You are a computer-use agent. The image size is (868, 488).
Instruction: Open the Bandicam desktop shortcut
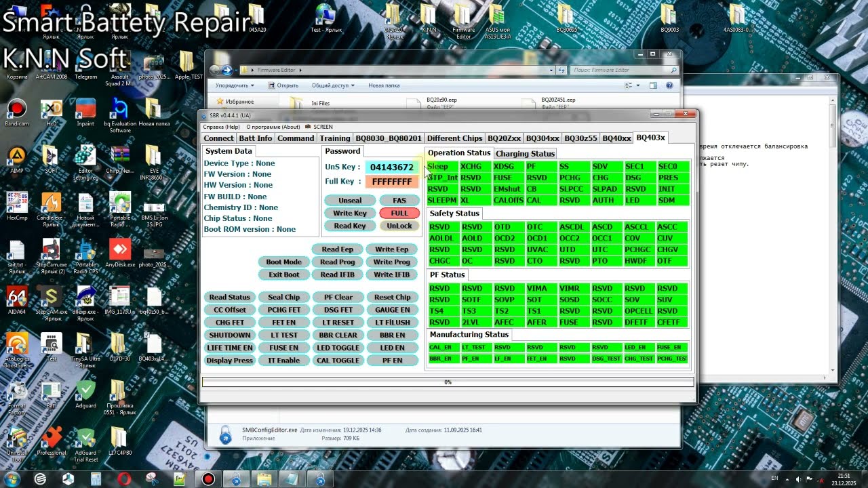click(17, 113)
